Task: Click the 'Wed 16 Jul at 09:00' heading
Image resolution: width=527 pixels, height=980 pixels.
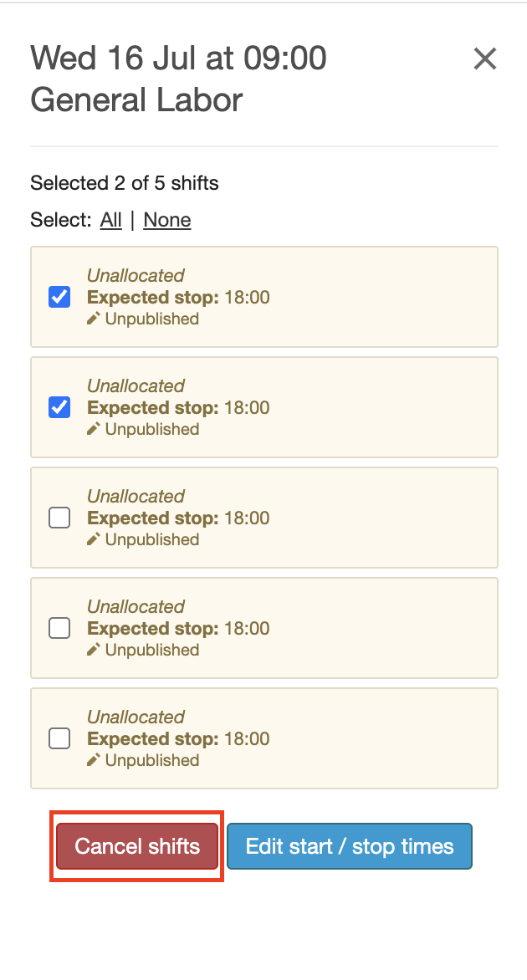Action: [x=178, y=59]
